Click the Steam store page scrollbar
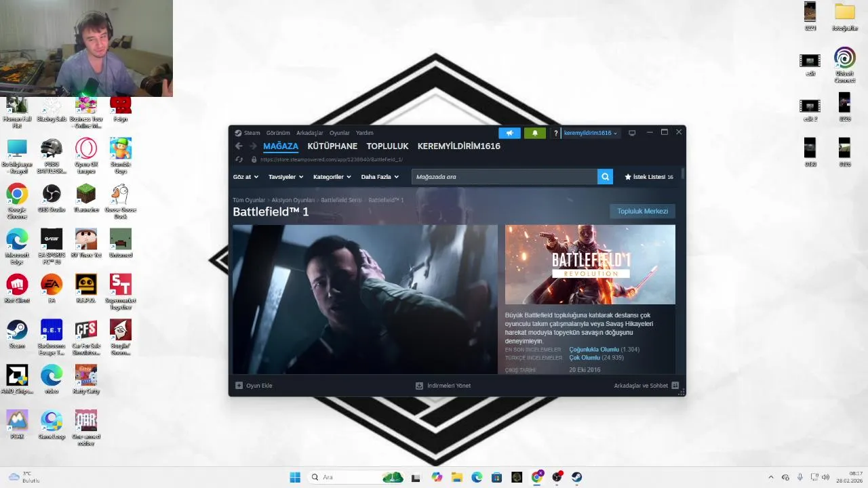Viewport: 868px width, 488px height. [682, 174]
